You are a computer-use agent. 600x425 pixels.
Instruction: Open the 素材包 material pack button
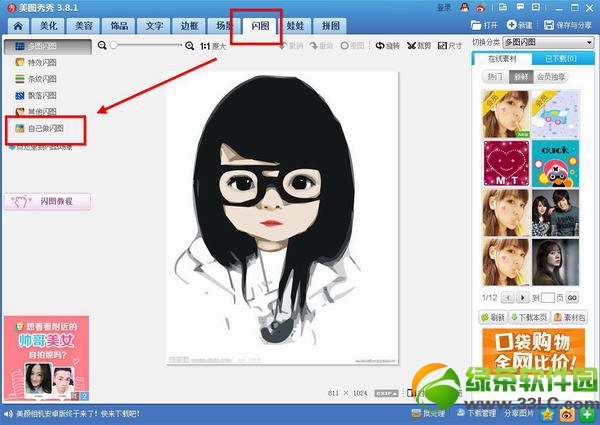click(569, 317)
